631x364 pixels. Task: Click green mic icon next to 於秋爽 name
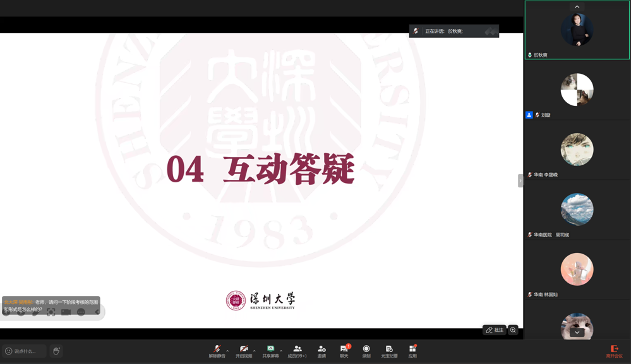click(x=529, y=55)
